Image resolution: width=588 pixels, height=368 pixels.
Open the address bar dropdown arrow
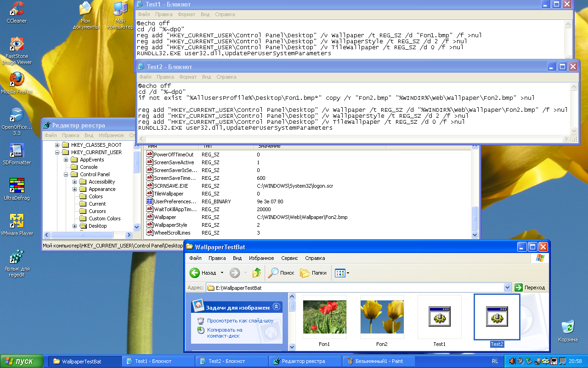pyautogui.click(x=507, y=287)
